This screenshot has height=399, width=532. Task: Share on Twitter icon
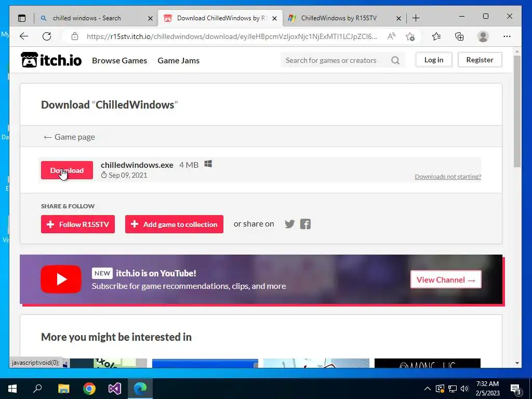pyautogui.click(x=289, y=224)
